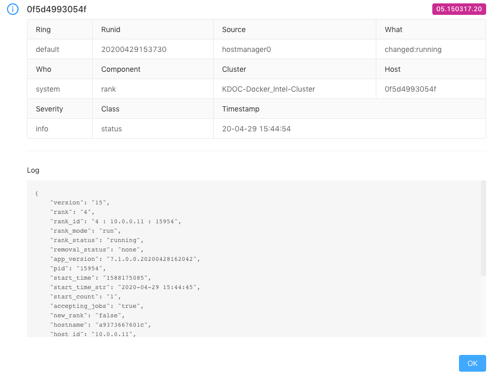Viewport: 500px width, 375px height.
Task: Click the log line "version": "15"
Action: [x=80, y=203]
